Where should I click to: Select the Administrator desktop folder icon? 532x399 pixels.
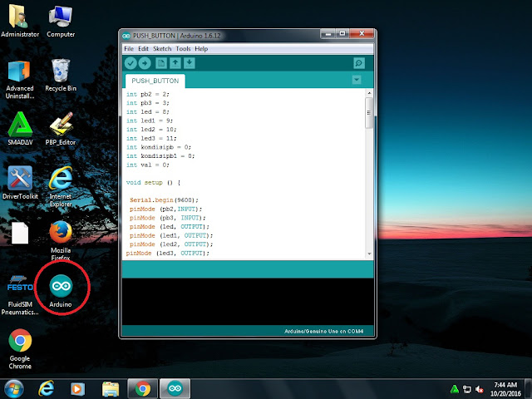[20, 20]
